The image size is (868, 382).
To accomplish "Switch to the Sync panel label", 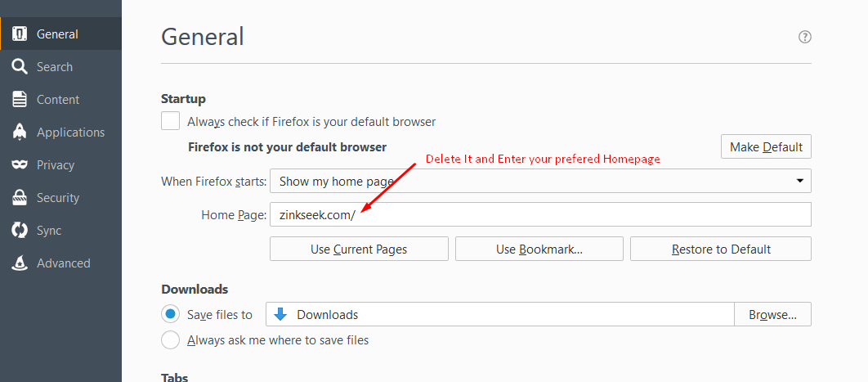I will tap(49, 231).
